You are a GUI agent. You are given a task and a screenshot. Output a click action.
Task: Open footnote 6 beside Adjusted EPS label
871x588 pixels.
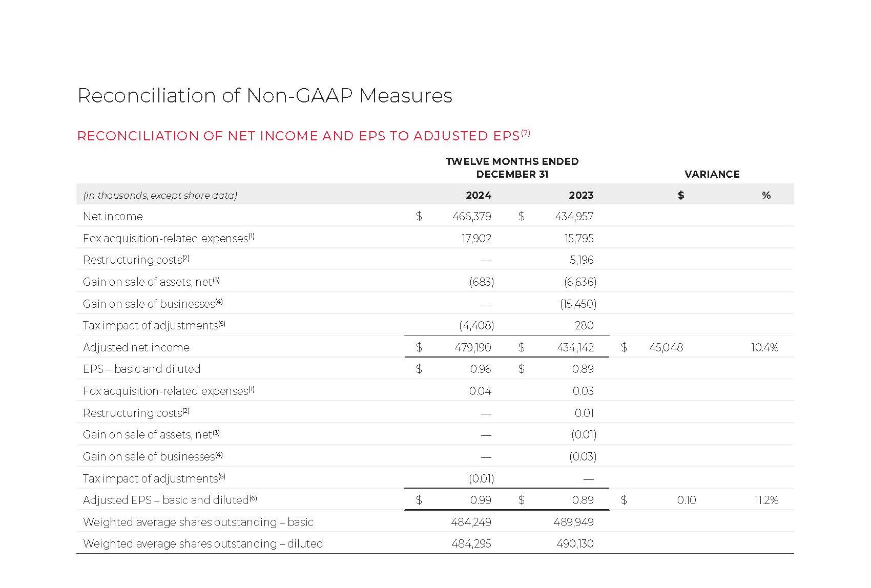(253, 498)
